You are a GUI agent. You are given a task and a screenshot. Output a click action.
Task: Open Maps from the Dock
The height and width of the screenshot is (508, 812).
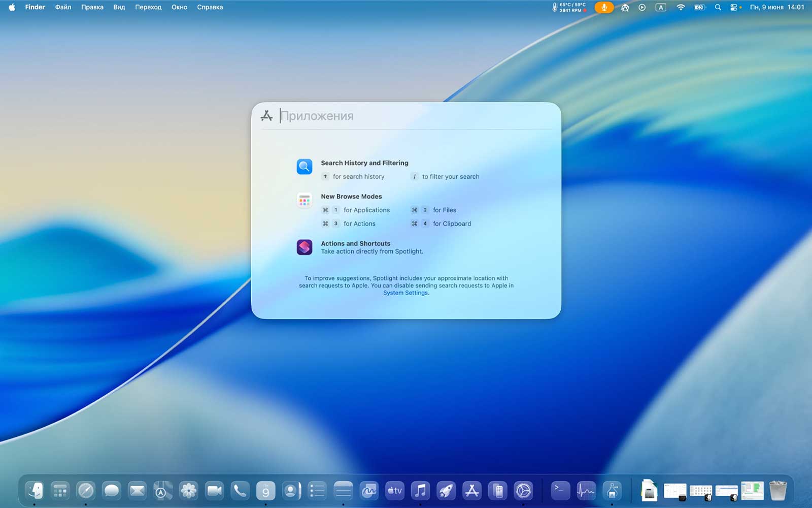point(163,491)
